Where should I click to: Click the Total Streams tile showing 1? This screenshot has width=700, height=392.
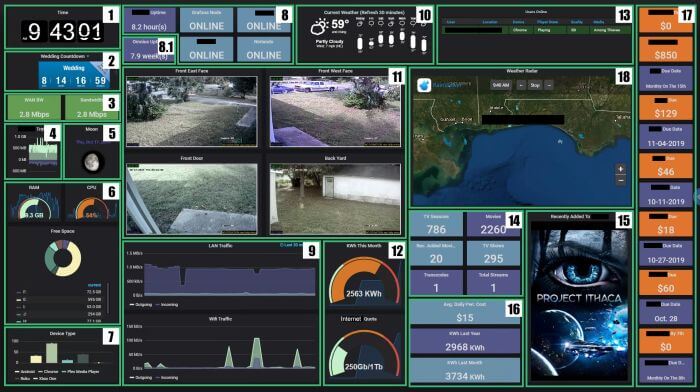pos(493,283)
